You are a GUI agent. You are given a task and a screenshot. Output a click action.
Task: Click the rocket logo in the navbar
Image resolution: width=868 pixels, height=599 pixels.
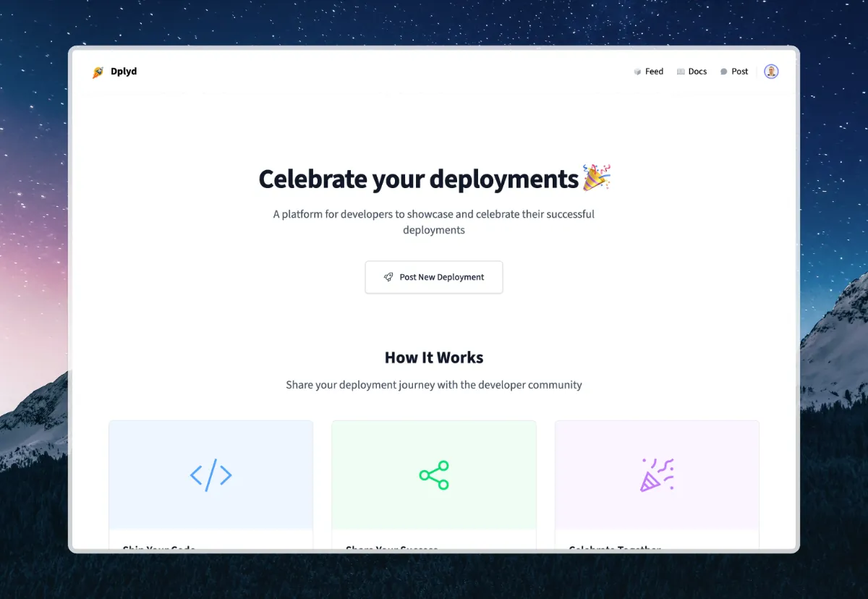98,71
